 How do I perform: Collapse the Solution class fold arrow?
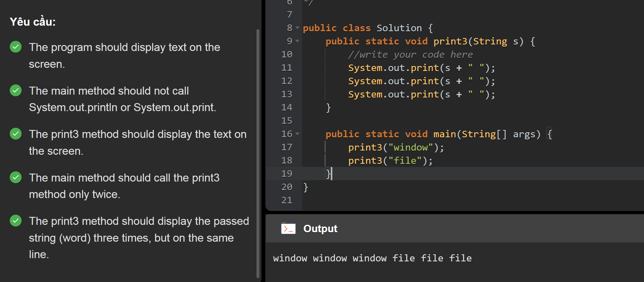coord(297,28)
